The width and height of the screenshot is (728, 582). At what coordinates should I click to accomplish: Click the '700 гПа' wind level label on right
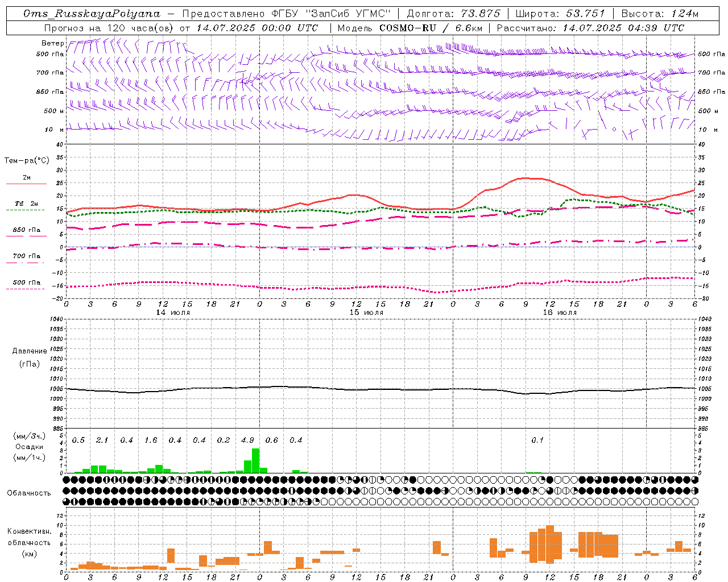pos(712,73)
